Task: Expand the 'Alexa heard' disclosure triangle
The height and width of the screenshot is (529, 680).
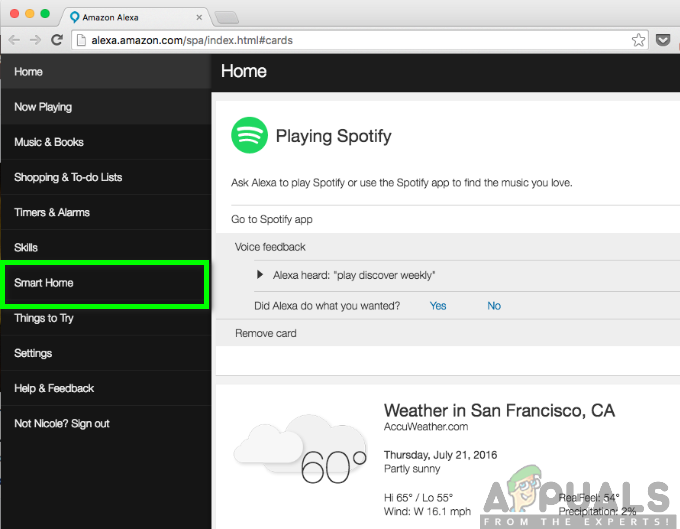Action: [x=260, y=274]
